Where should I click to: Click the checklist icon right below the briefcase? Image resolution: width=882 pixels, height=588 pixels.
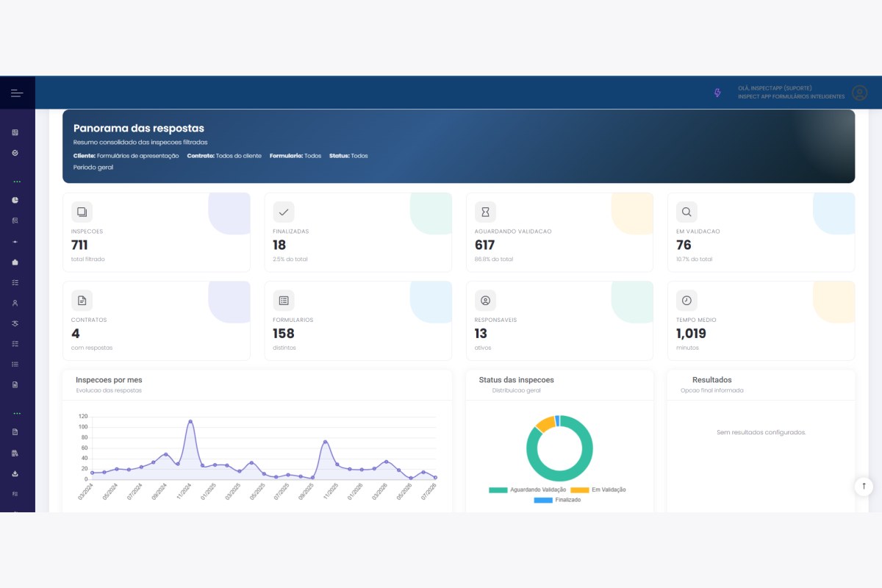15,282
